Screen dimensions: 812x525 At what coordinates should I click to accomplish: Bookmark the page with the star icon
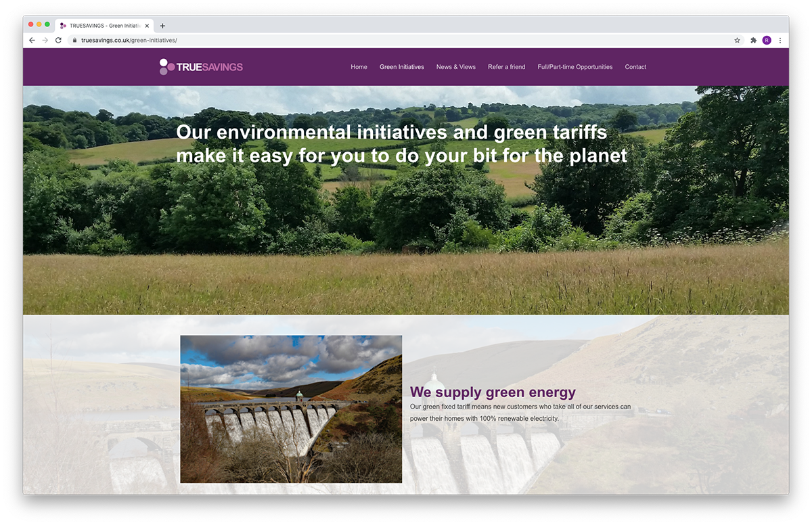[x=737, y=41]
